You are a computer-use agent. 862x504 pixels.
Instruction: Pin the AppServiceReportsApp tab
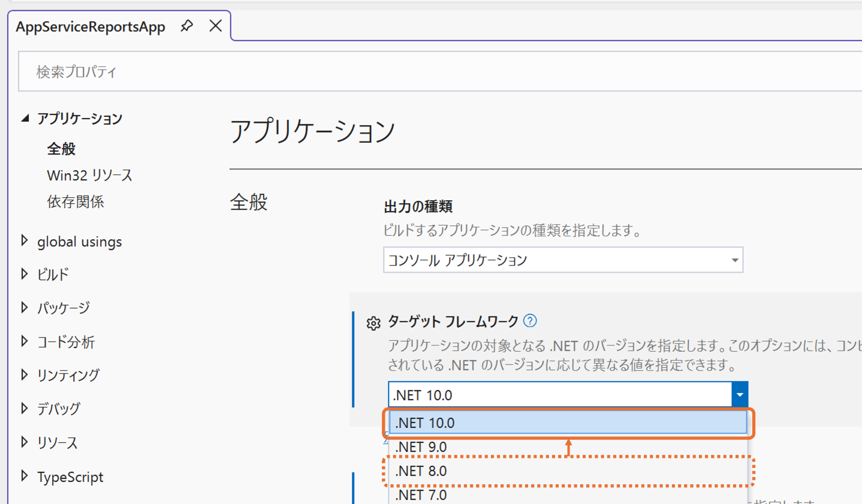point(186,26)
